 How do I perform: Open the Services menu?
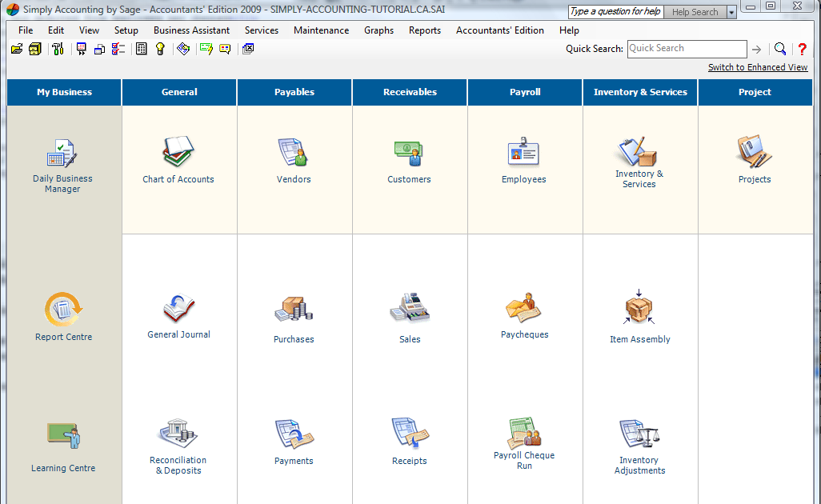[x=262, y=30]
